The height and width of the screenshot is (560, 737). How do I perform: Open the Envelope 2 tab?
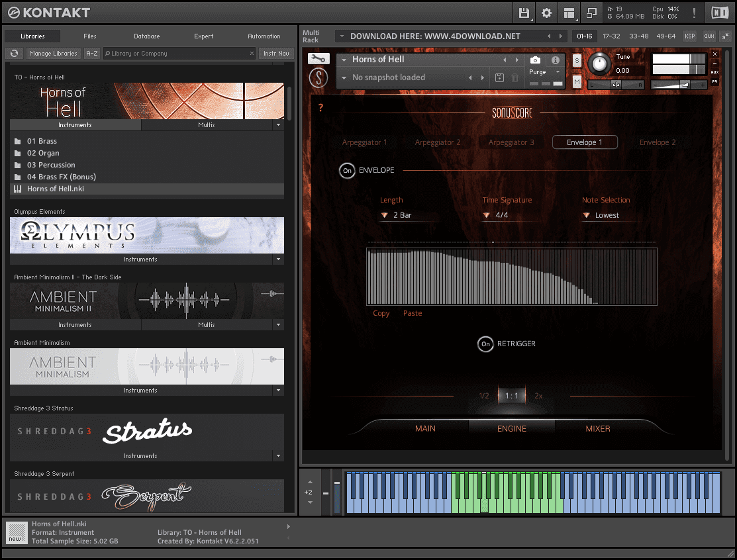point(658,142)
